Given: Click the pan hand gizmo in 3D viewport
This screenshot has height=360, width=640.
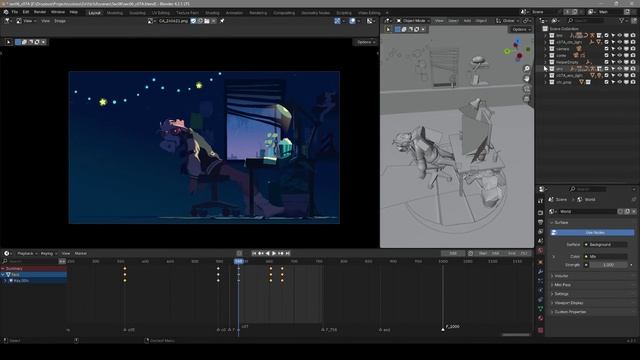Looking at the screenshot, I should [x=527, y=78].
